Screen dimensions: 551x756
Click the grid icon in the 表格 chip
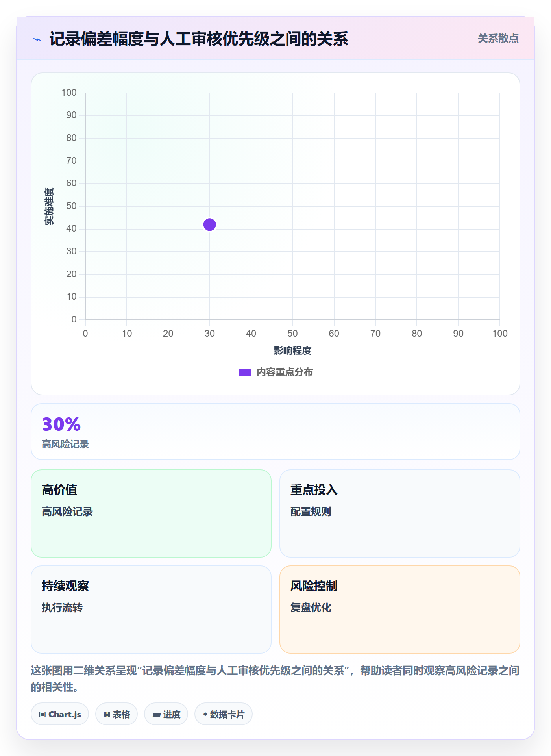[107, 714]
